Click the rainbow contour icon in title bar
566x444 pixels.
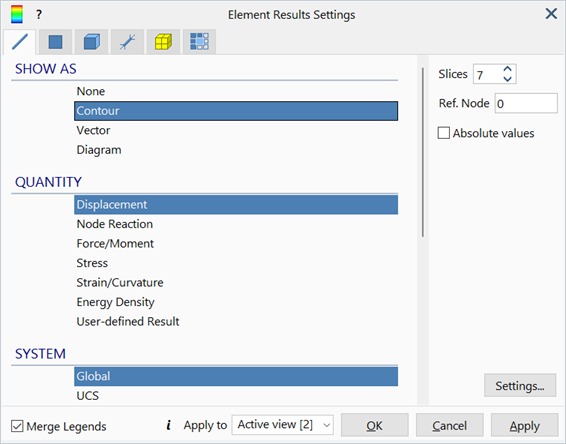click(x=17, y=14)
